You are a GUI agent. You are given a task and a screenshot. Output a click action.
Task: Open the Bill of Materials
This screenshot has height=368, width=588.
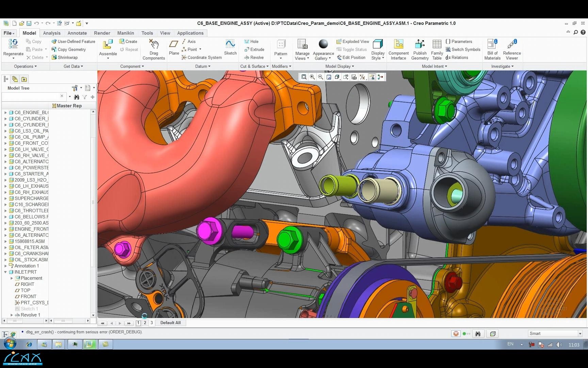click(492, 44)
